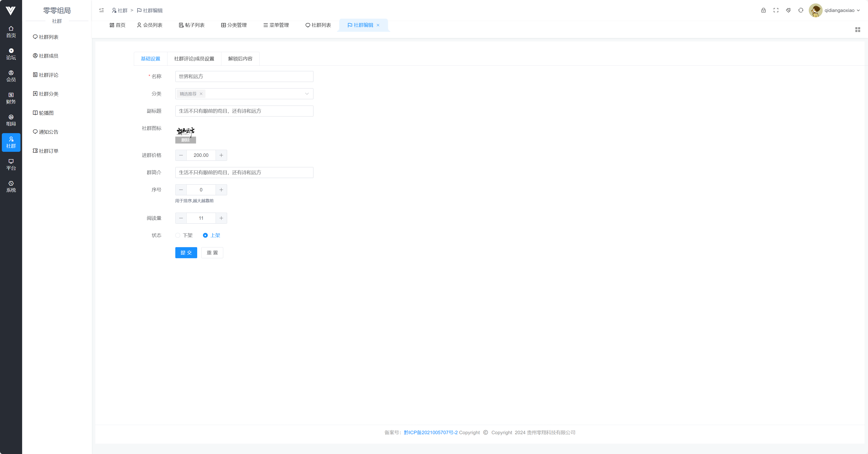Toggle fullscreen mode icon
The height and width of the screenshot is (454, 868).
pos(776,10)
